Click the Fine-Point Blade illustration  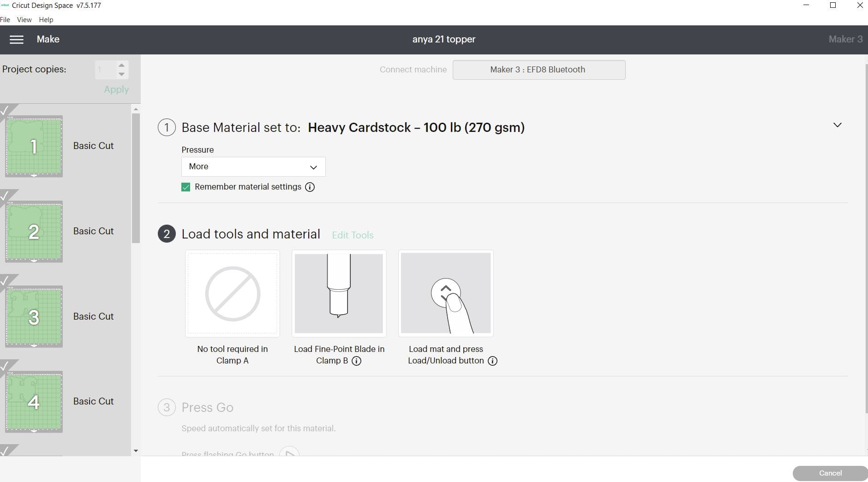(x=339, y=293)
